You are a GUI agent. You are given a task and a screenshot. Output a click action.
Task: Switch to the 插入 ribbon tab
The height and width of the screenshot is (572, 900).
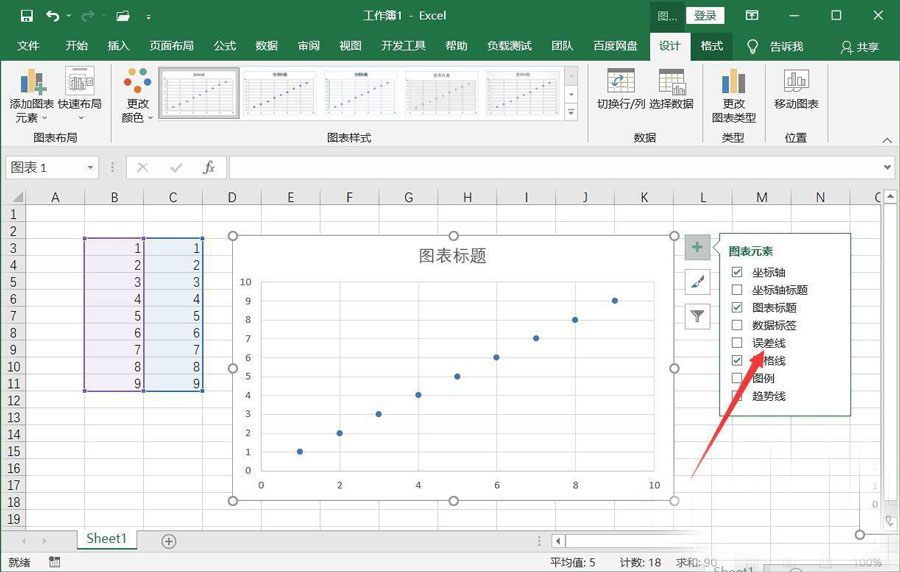[x=119, y=46]
